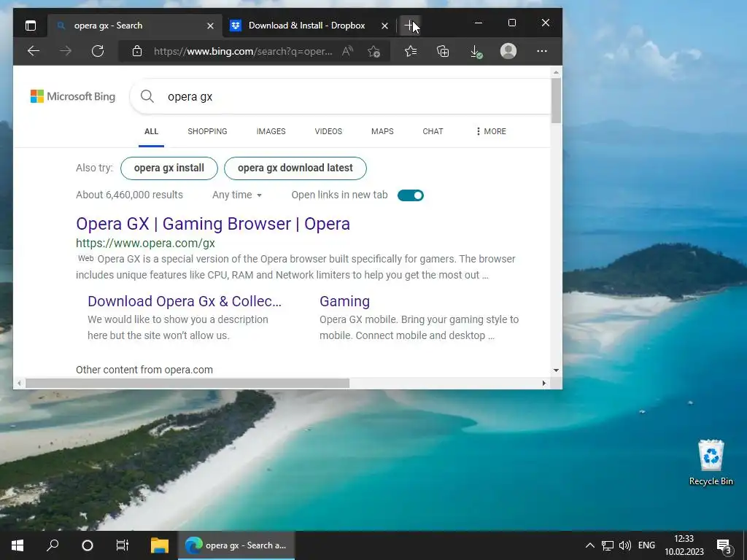Open Task View on the taskbar

[123, 545]
